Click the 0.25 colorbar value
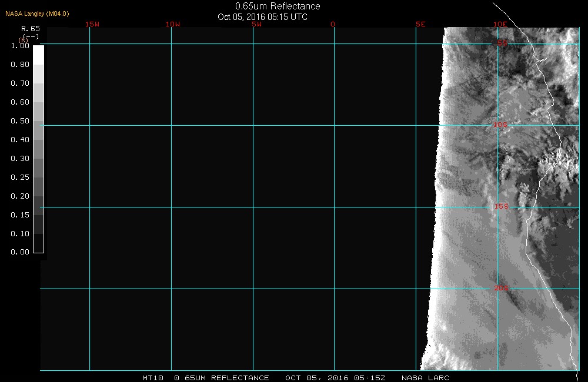Image resolution: width=588 pixels, height=382 pixels. [20, 177]
